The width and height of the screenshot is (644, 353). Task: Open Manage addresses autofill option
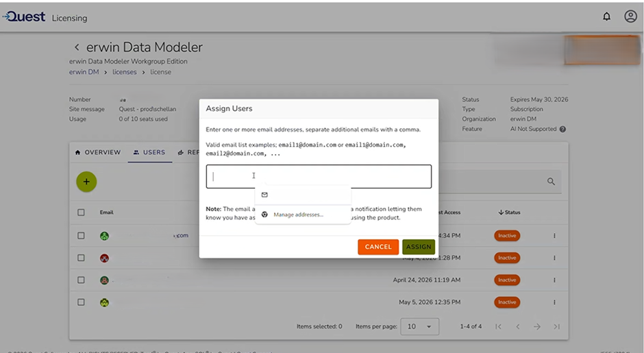click(x=303, y=215)
